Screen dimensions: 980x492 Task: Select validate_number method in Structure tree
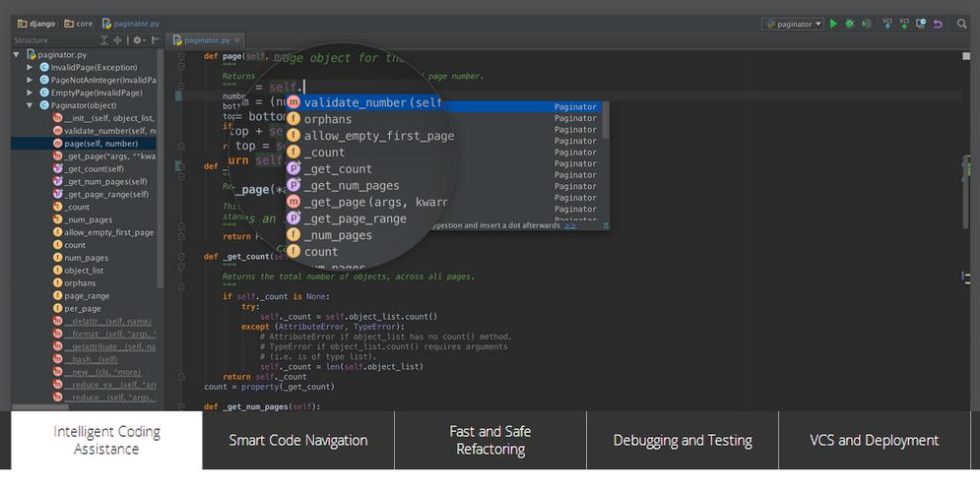[x=104, y=131]
